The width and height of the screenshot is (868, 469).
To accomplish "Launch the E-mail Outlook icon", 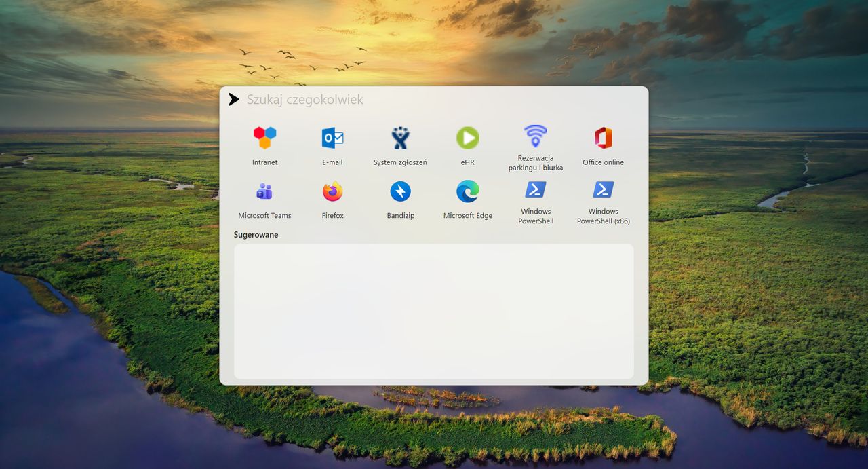I will pos(332,138).
